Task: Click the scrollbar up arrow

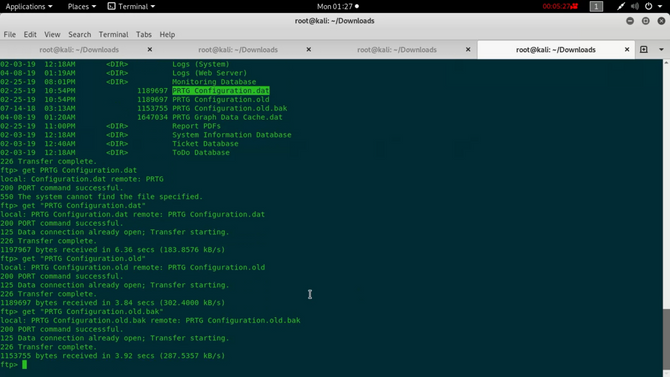Action: coord(666,62)
